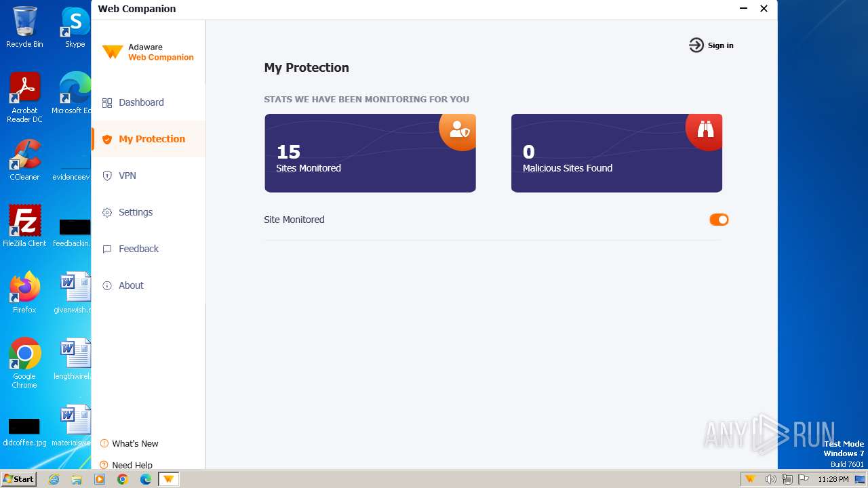Minimize the Web Companion window
The width and height of the screenshot is (868, 488).
point(743,9)
